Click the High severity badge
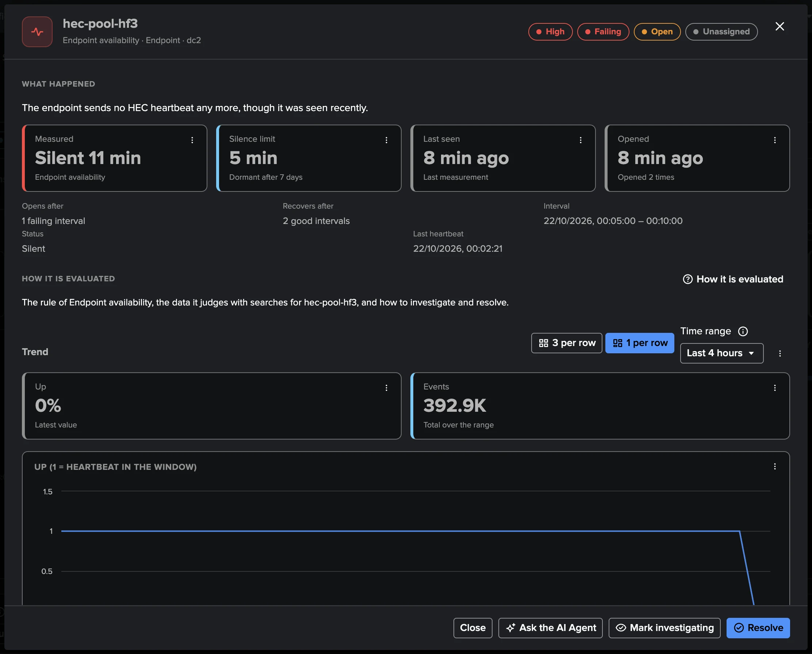812x654 pixels. 550,32
